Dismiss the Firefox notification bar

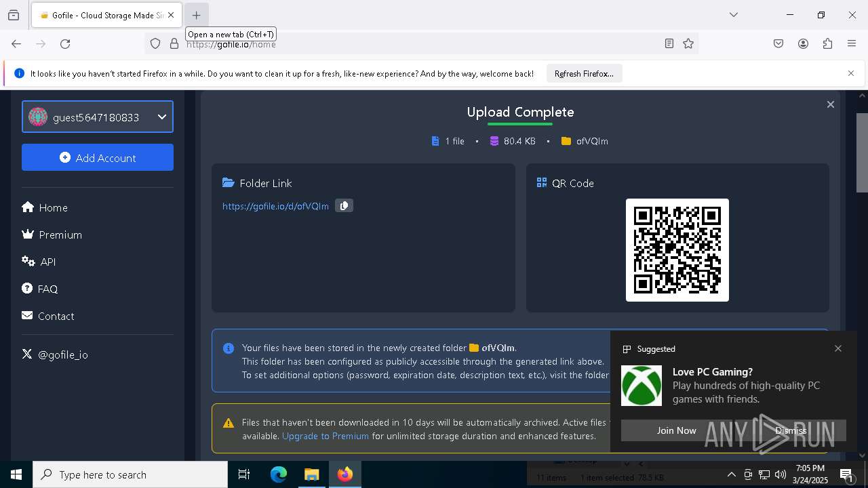[x=851, y=73]
